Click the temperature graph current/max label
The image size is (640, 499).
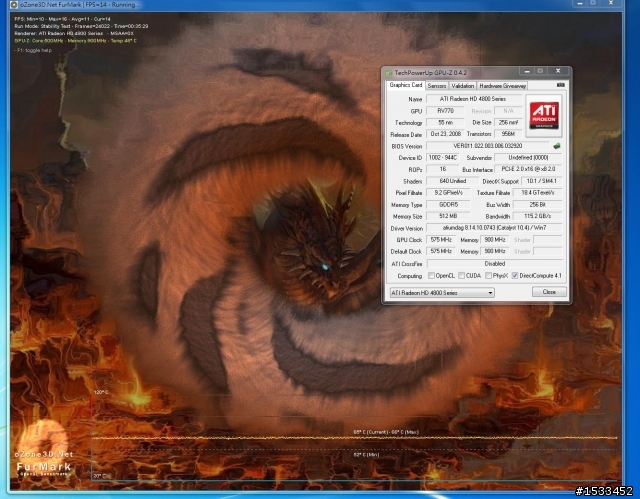386,432
